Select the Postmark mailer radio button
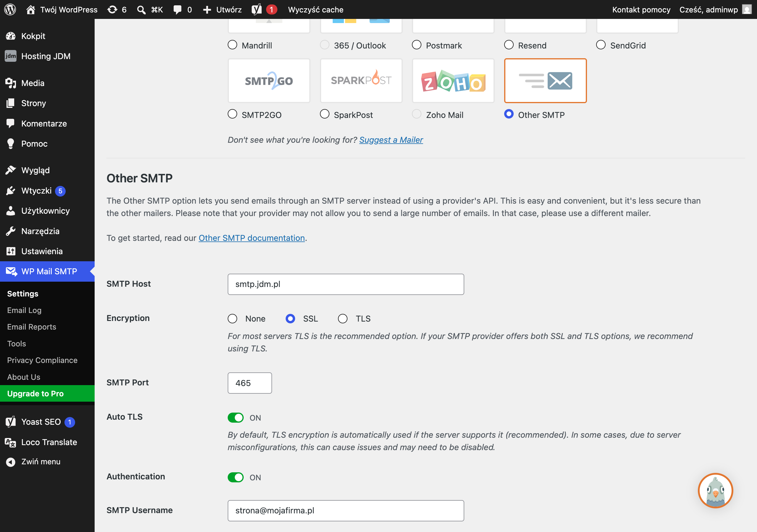 click(x=417, y=45)
